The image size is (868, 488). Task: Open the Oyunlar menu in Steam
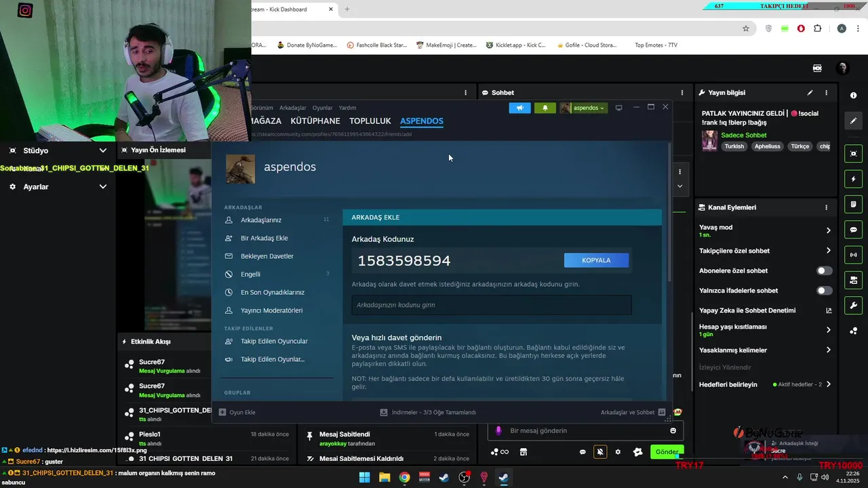[x=323, y=108]
